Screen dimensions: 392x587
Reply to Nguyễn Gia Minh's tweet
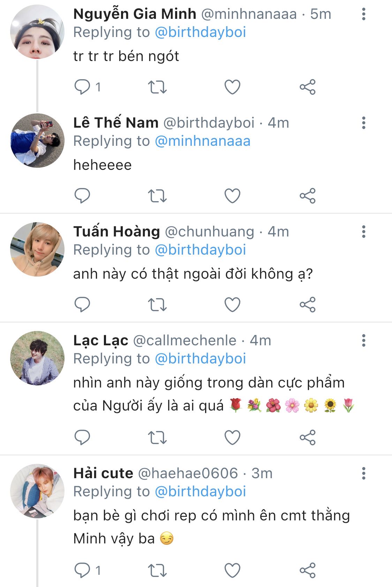click(x=83, y=87)
